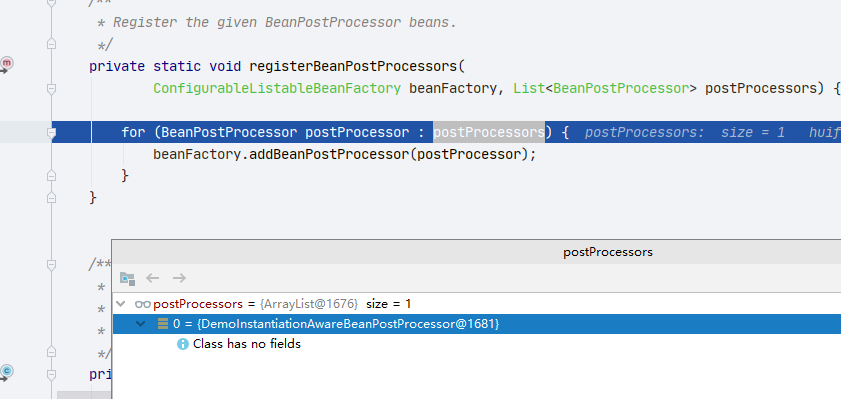Click the method gutter icon beside registerBeanPostProcessors
841x399 pixels.
coord(6,64)
